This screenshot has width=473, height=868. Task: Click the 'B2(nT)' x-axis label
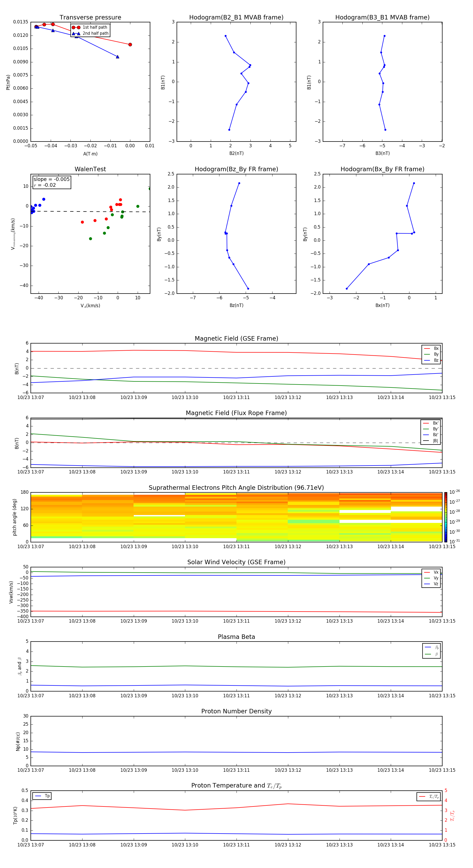tap(236, 153)
